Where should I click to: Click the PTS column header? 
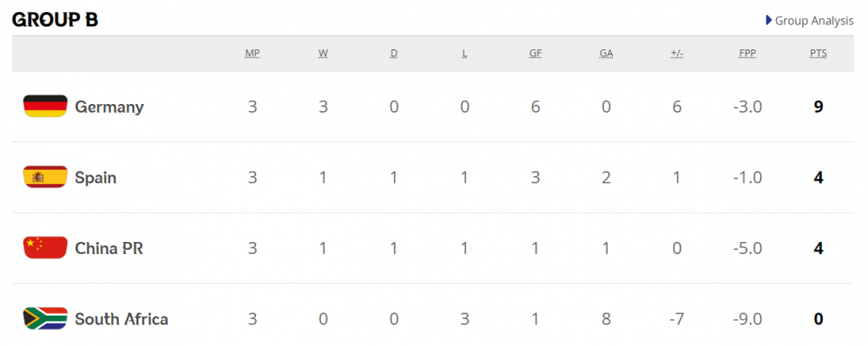pyautogui.click(x=819, y=54)
